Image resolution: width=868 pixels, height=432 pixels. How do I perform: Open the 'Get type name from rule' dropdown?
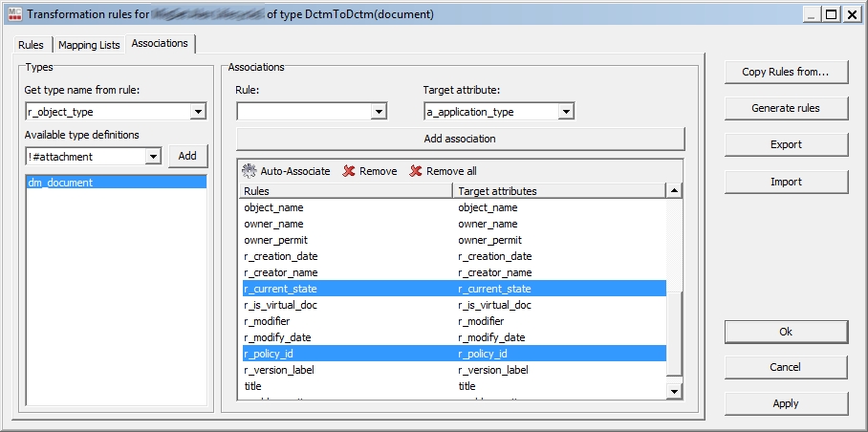(198, 112)
